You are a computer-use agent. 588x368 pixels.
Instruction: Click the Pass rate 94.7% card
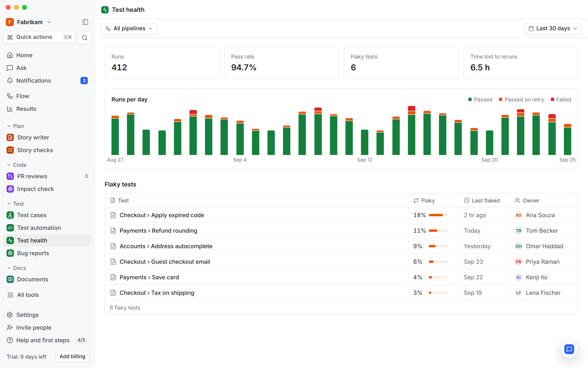(x=281, y=63)
